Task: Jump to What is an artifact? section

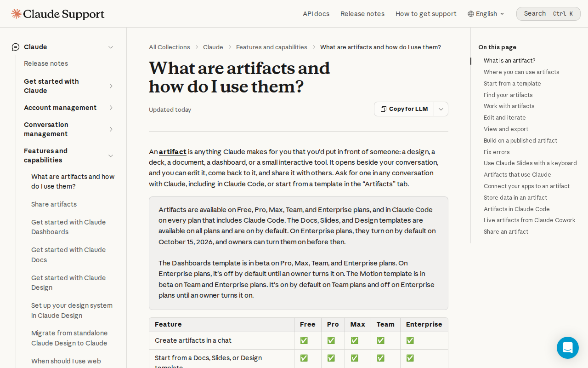Action: pos(509,61)
